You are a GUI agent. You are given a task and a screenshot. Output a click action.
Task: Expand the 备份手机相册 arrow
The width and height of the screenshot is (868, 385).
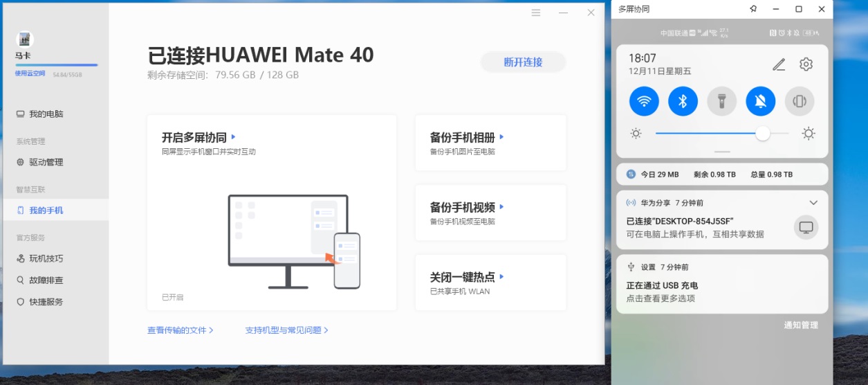502,137
